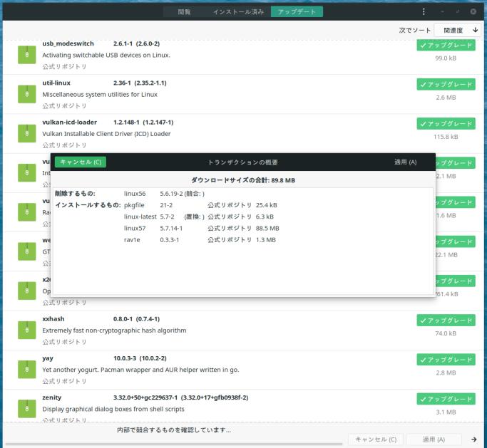Viewport: 487px width, 448px height.
Task: Open the three-dot menu in the header
Action: (424, 12)
